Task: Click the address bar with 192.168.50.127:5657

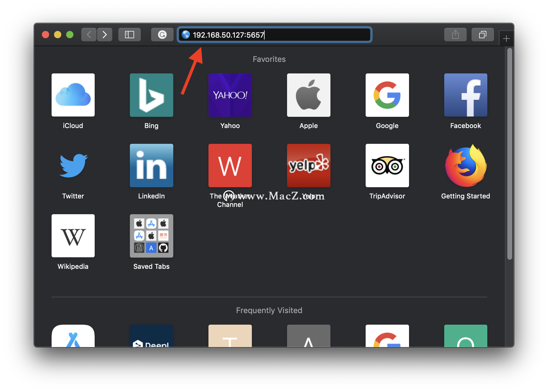Action: point(275,35)
